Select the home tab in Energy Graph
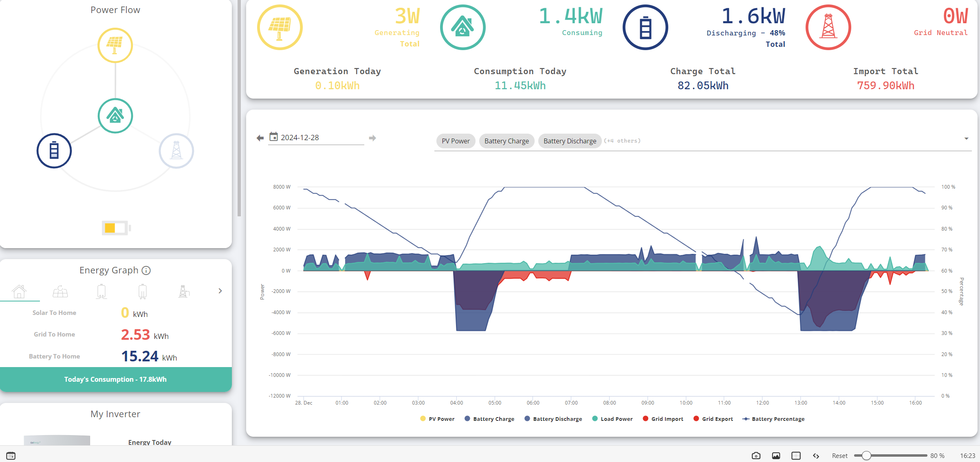This screenshot has height=462, width=980. [x=19, y=291]
